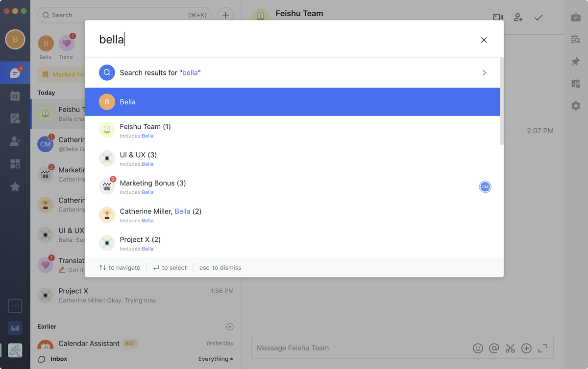Viewport: 588px width, 369px height.
Task: Select Catherine Miller, Bella (2) result
Action: (x=293, y=215)
